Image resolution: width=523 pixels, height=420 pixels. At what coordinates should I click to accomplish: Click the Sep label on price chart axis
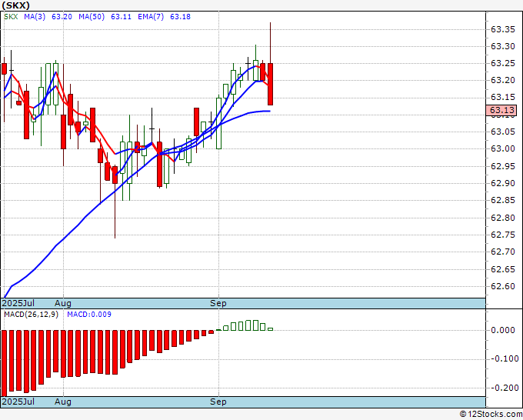tap(218, 303)
